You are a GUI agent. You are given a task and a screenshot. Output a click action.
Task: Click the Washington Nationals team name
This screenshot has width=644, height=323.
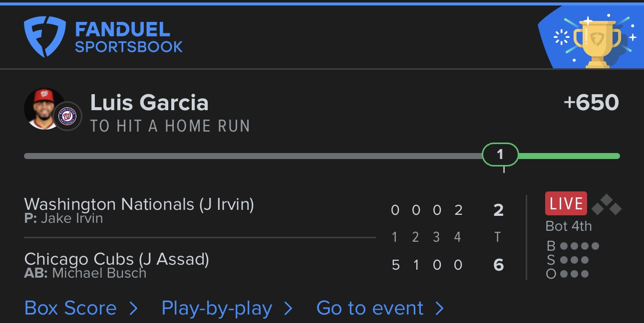tap(109, 204)
